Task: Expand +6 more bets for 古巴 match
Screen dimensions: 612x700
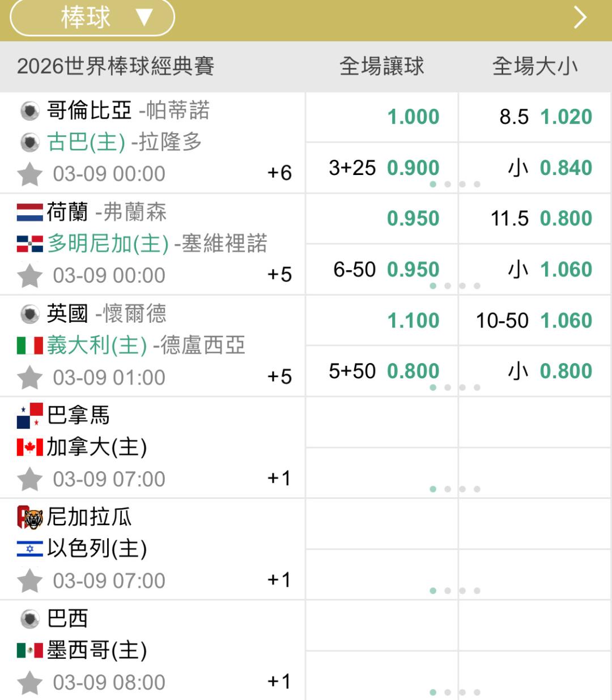Action: pyautogui.click(x=279, y=173)
